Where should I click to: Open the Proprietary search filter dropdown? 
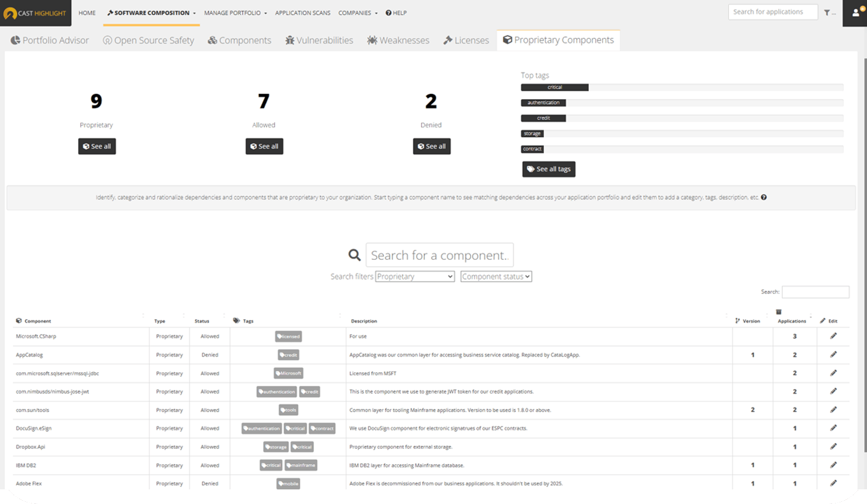(x=414, y=277)
